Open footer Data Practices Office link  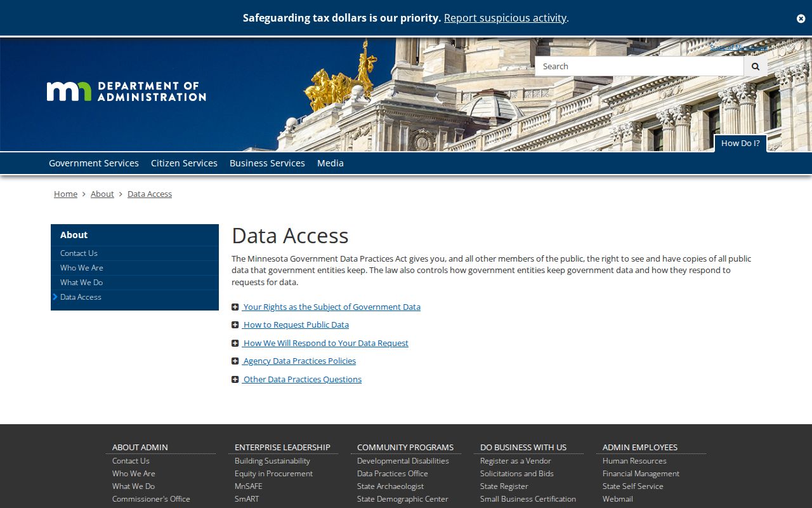392,474
